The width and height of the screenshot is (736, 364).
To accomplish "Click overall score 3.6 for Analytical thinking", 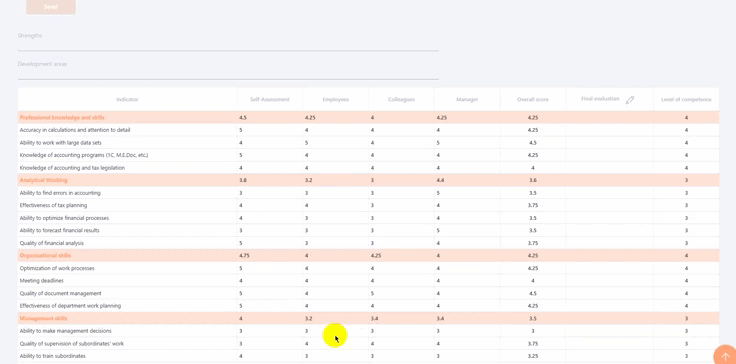I will click(533, 180).
